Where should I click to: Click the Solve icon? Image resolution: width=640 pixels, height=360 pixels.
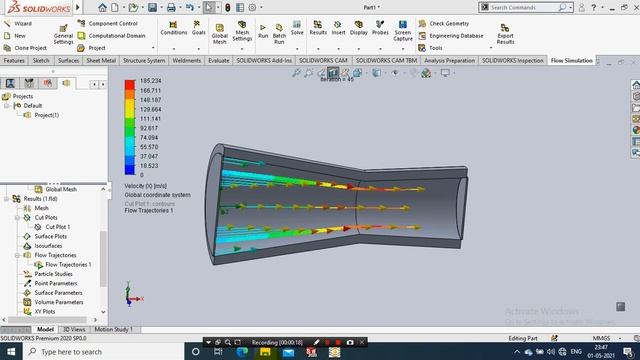pyautogui.click(x=297, y=28)
